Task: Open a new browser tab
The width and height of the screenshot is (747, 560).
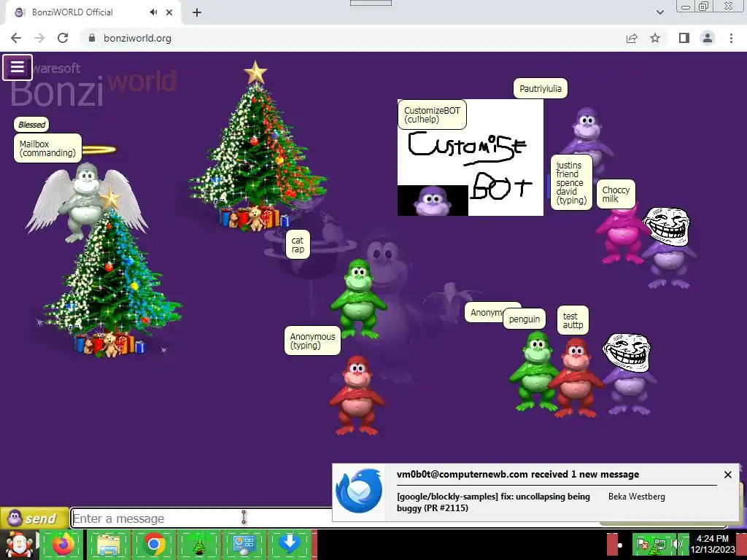Action: pos(197,12)
